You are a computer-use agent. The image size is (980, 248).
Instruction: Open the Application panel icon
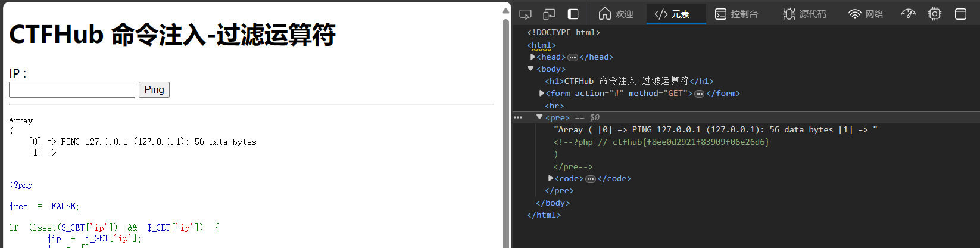[960, 14]
